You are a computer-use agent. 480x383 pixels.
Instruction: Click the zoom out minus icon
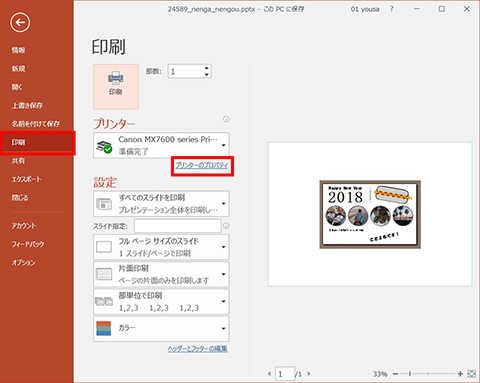tap(395, 374)
